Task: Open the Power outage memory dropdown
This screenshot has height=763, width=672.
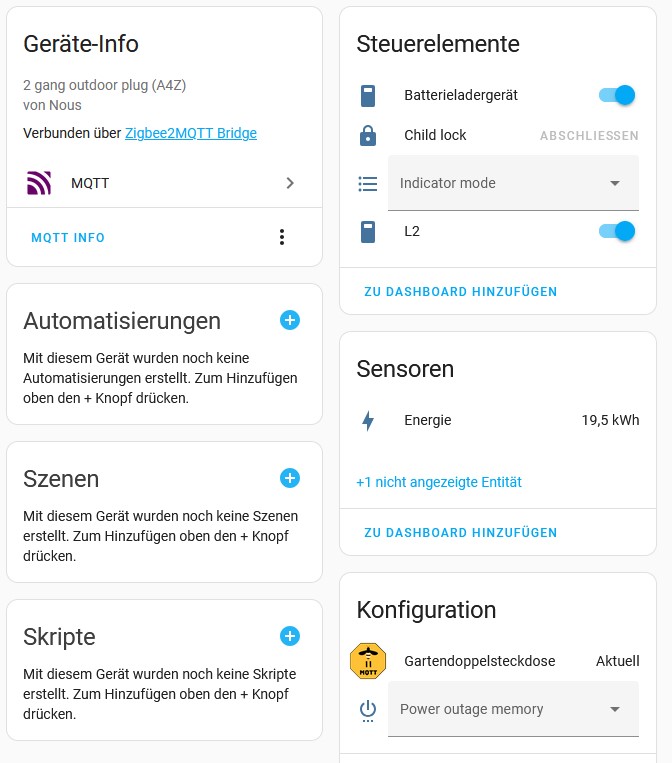Action: 513,709
